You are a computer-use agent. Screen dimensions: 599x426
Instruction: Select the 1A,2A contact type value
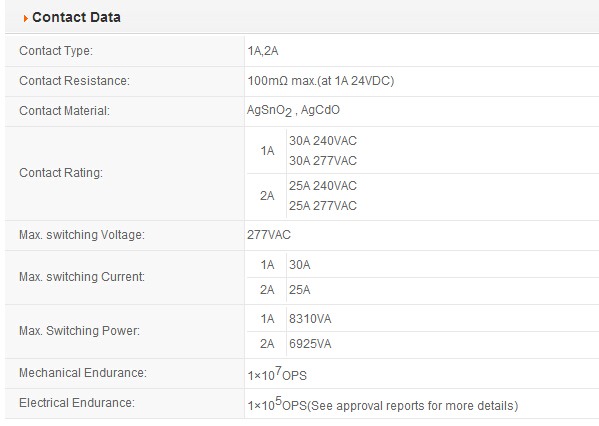click(x=263, y=51)
